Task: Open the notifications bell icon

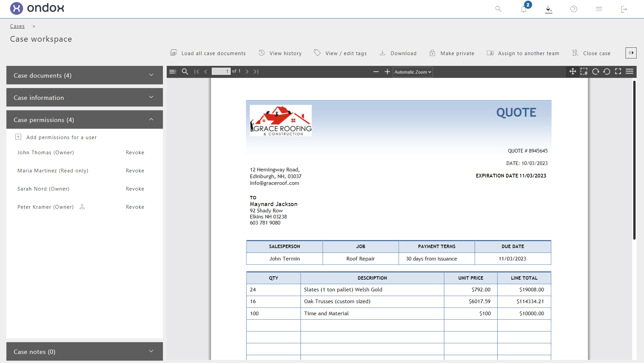Action: (523, 9)
